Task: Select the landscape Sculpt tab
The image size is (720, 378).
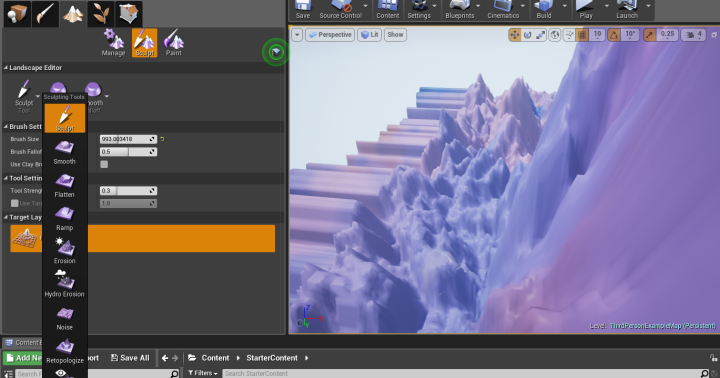Action: click(x=145, y=43)
